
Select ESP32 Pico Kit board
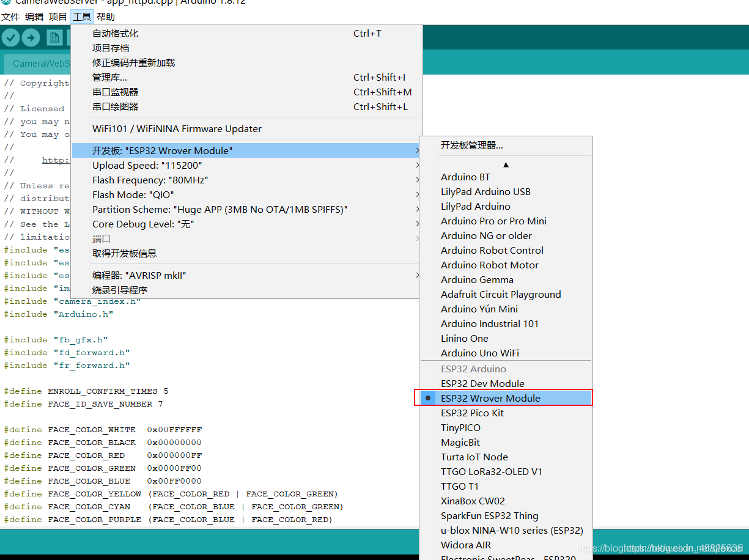coord(506,413)
